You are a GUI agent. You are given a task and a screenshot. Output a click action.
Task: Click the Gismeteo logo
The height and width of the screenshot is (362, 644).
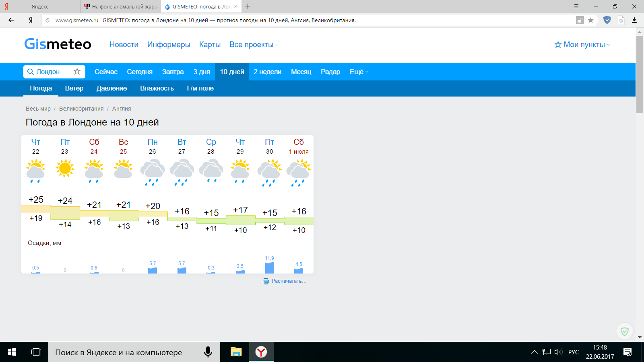[58, 44]
